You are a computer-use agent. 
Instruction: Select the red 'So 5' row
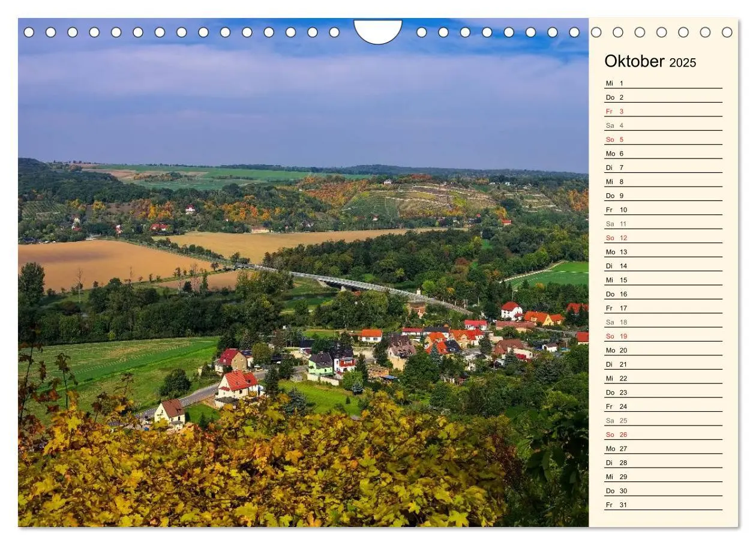(663, 139)
